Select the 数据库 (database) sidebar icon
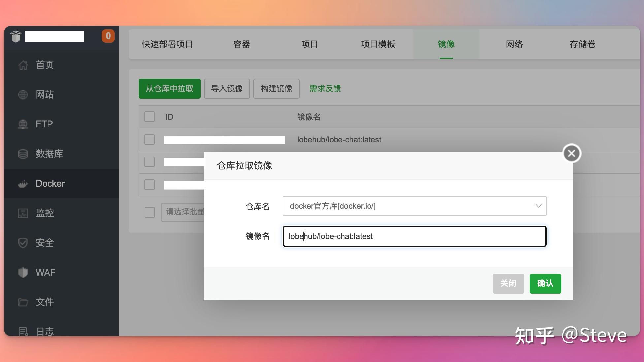Image resolution: width=644 pixels, height=362 pixels. point(49,154)
